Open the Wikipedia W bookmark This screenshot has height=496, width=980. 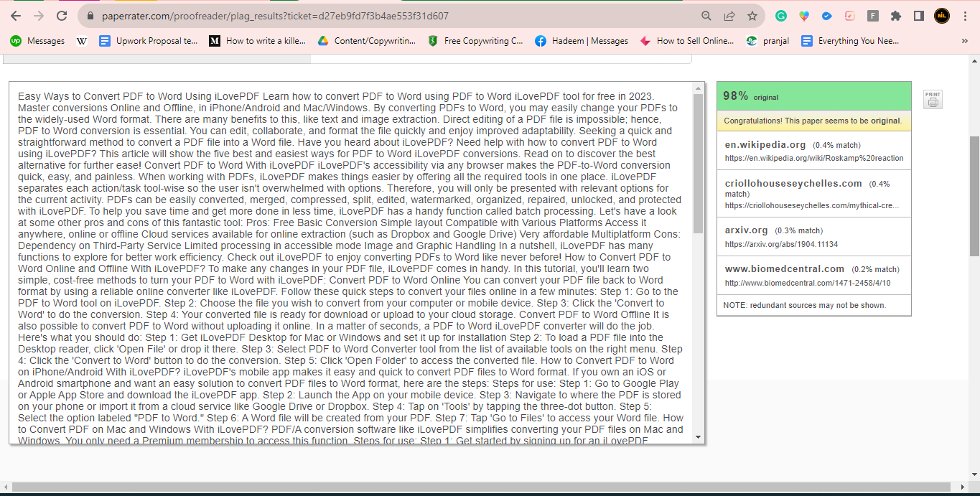point(82,41)
